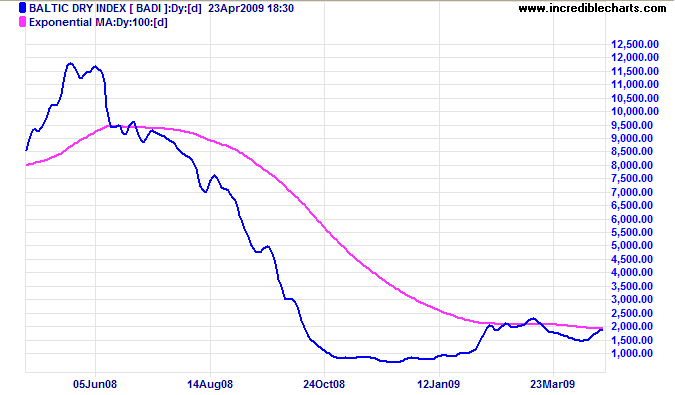Click the 10,000.00 price axis label
The image size is (675, 395).
[635, 111]
